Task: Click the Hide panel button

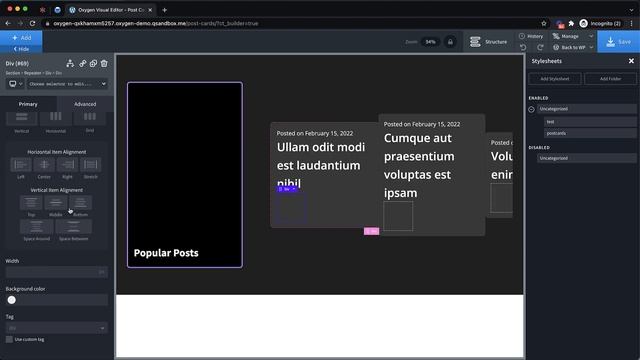Action: coord(21,49)
